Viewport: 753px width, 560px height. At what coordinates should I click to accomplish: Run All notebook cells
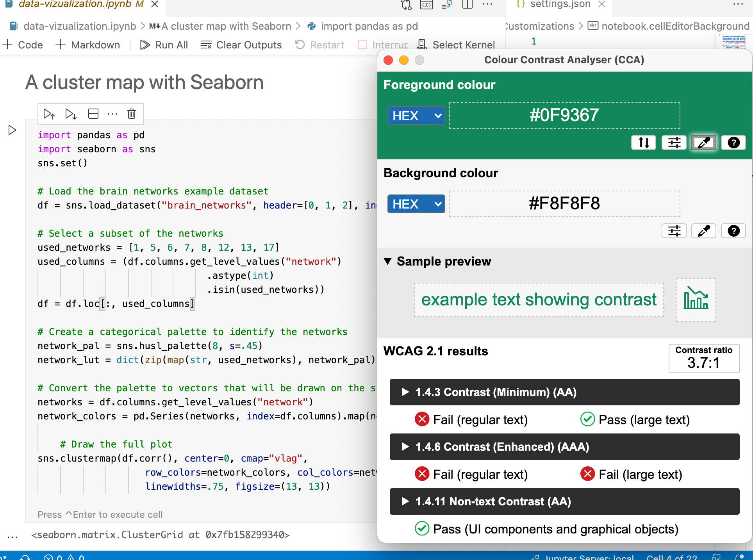pyautogui.click(x=164, y=45)
